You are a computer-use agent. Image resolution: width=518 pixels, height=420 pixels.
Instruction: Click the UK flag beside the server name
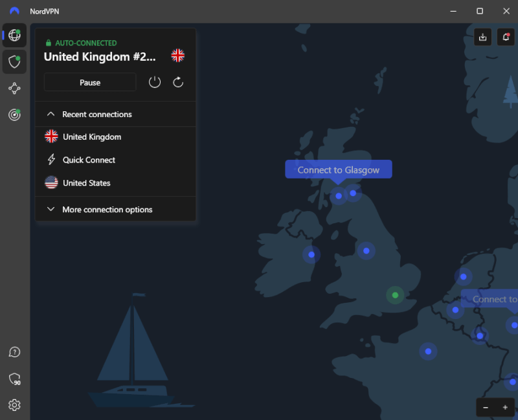177,56
